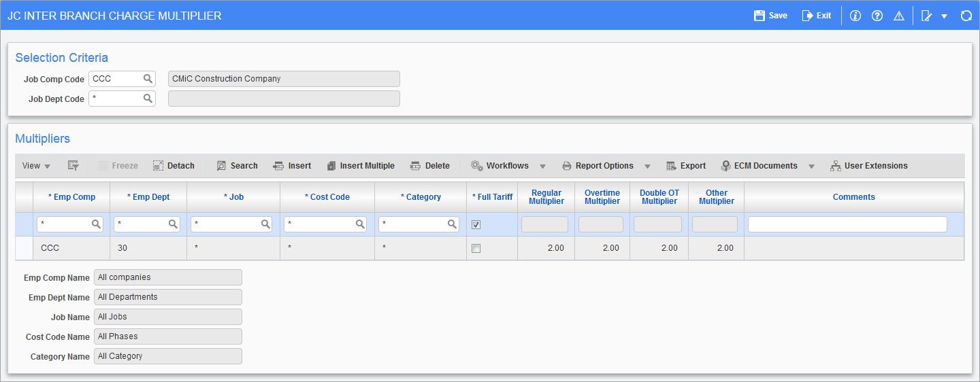Expand the View dropdown menu
The image size is (980, 382).
click(x=36, y=166)
